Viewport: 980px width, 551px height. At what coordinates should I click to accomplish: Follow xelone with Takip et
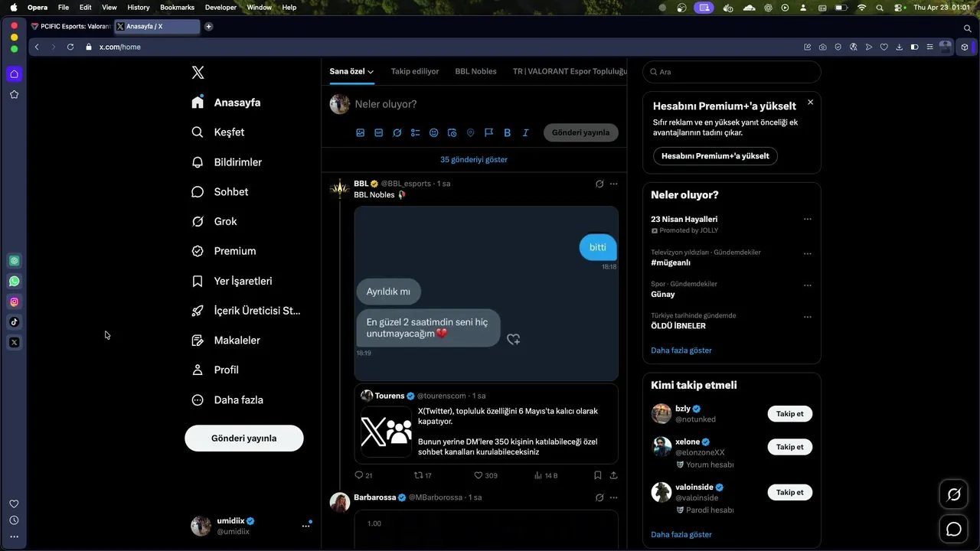pos(789,447)
